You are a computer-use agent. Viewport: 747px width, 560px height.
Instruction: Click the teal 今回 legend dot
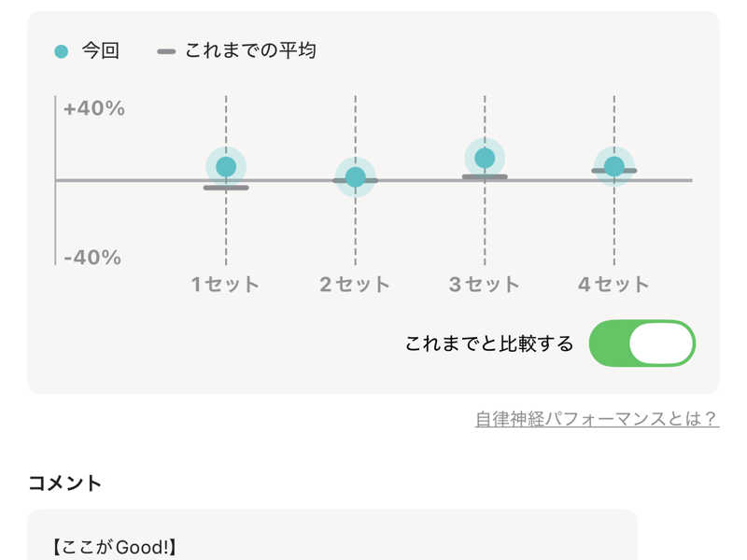coord(62,51)
